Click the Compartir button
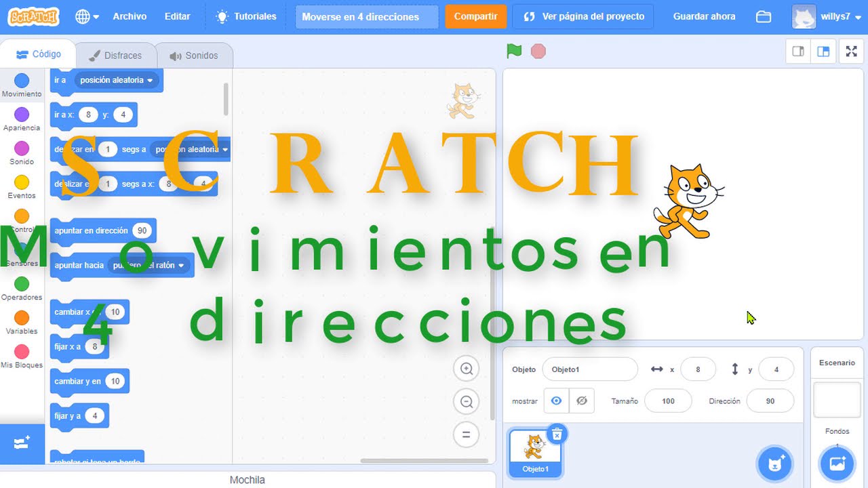This screenshot has height=488, width=868. (x=475, y=16)
